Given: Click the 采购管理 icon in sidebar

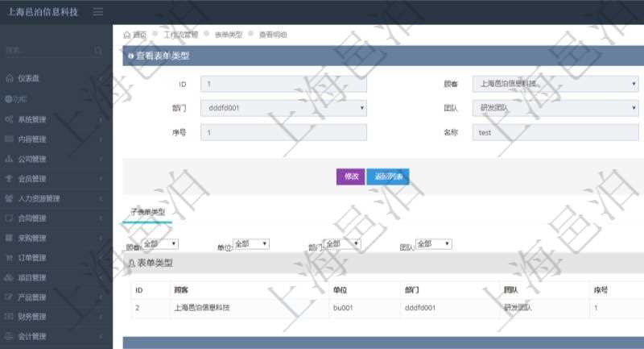Looking at the screenshot, I should tap(10, 238).
